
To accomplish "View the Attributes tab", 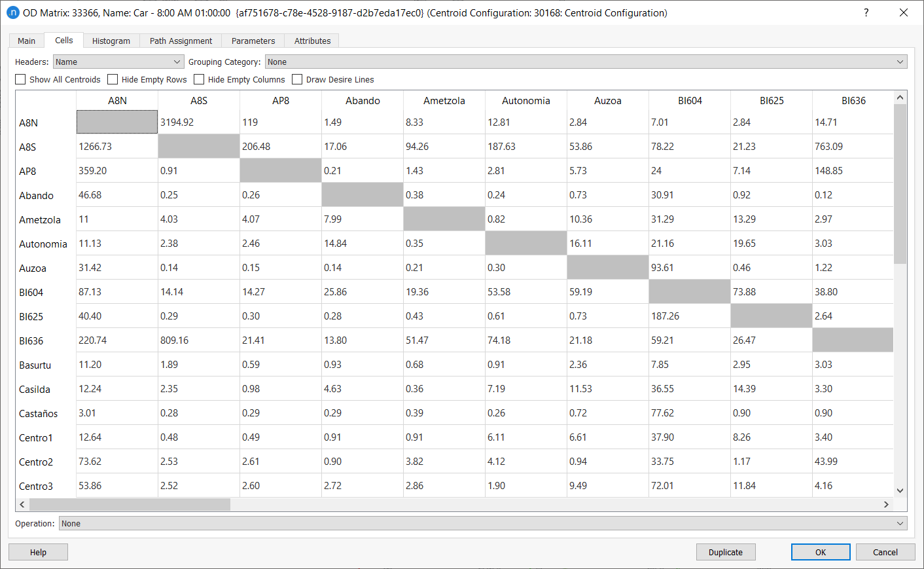I will pyautogui.click(x=311, y=40).
